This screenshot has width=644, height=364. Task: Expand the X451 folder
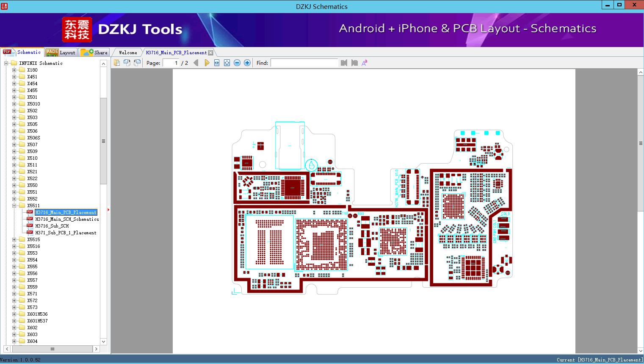pos(14,77)
